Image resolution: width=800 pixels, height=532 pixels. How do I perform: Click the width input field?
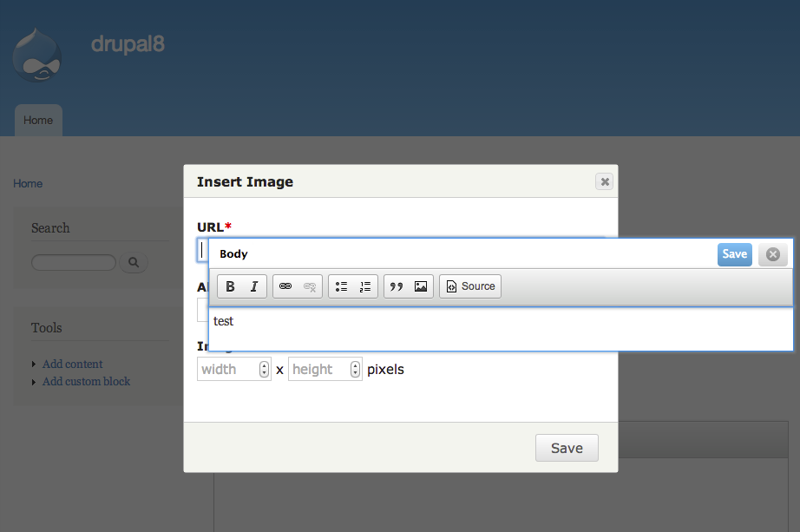coord(227,370)
